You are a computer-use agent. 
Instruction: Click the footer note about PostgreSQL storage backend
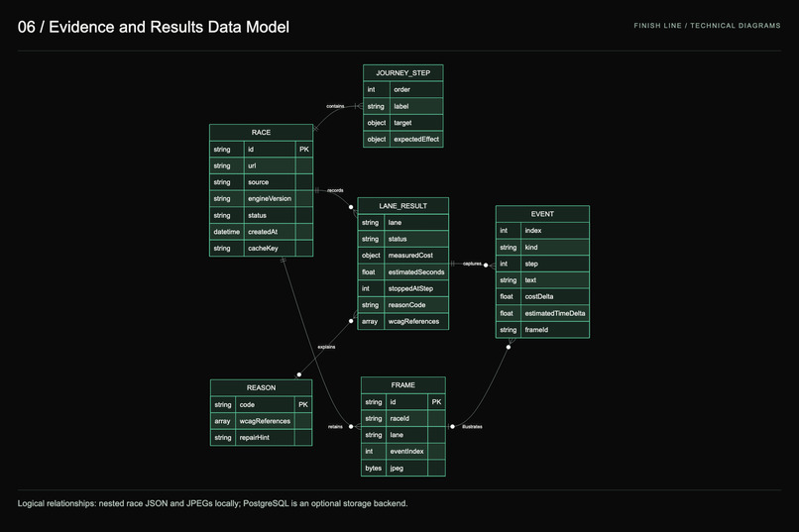click(212, 503)
